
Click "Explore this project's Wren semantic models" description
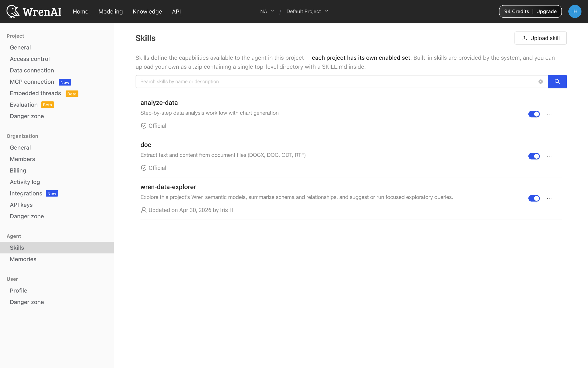[297, 197]
